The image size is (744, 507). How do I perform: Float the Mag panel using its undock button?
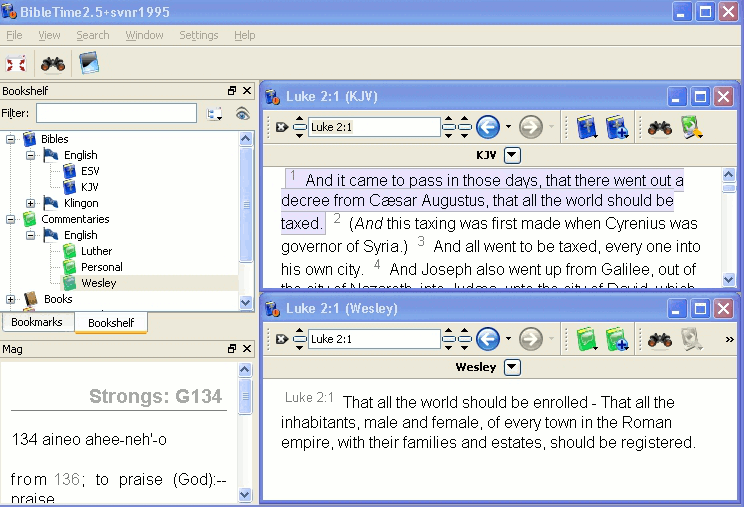(x=232, y=349)
